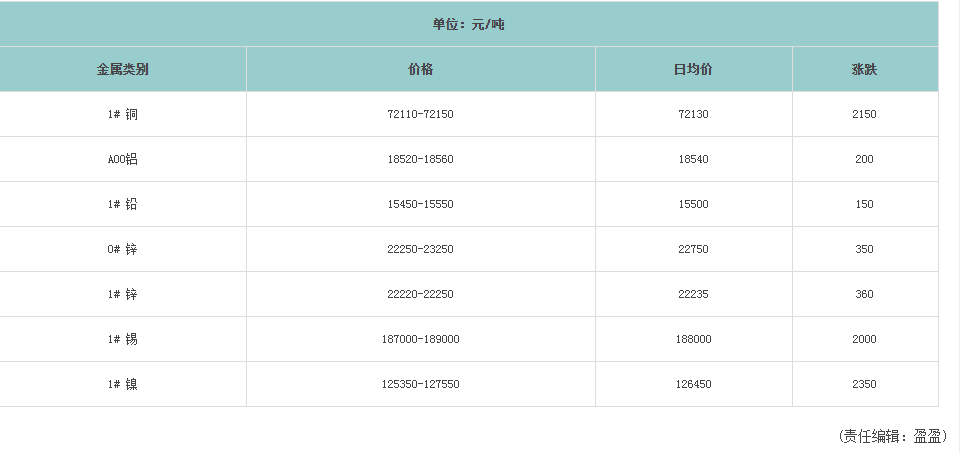Click the price range 15450-15550
This screenshot has height=453, width=960.
[421, 205]
